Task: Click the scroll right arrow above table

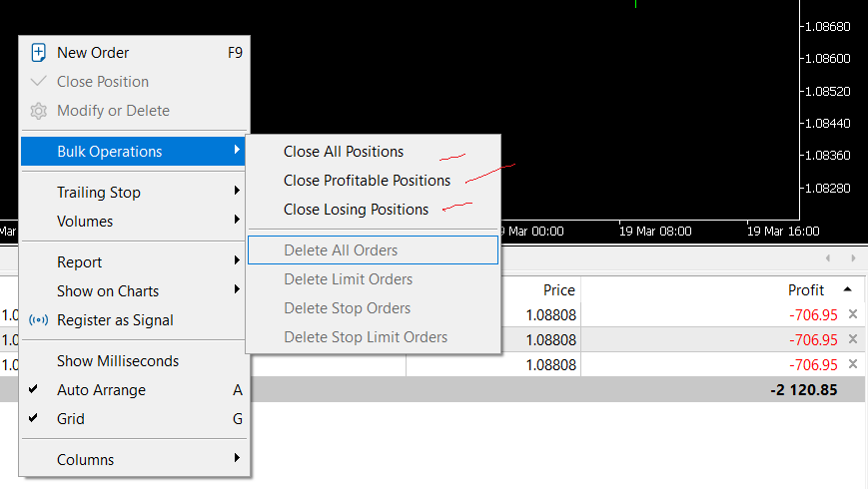Action: 853,258
